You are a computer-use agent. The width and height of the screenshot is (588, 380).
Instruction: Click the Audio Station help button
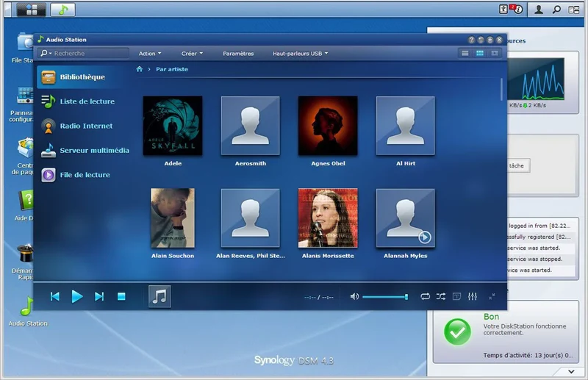471,40
